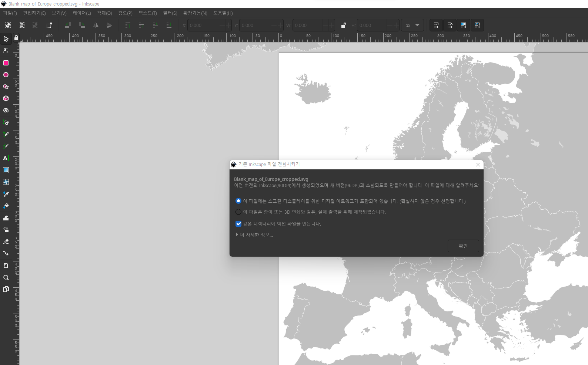The image size is (588, 365).
Task: Toggle move patterns with objects
Action: [477, 25]
